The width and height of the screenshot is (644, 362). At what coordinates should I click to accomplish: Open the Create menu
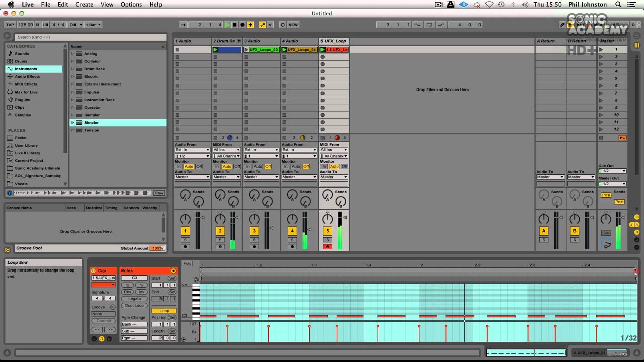coord(84,5)
